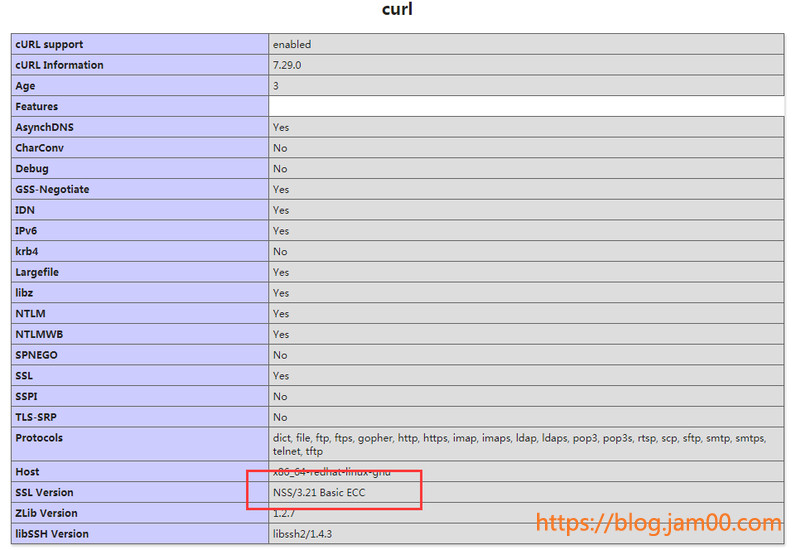Click the 'Yes' value beside IPv6
This screenshot has width=800, height=550.
click(281, 231)
